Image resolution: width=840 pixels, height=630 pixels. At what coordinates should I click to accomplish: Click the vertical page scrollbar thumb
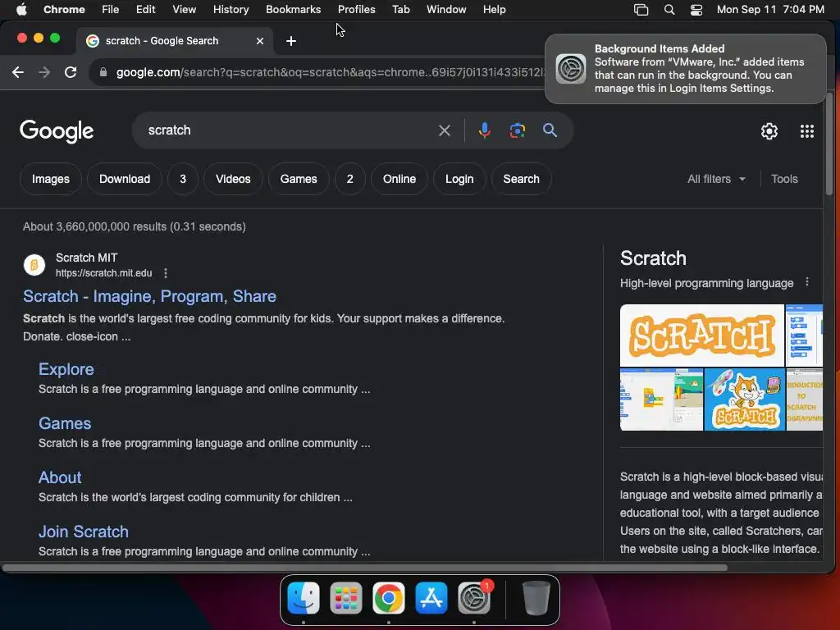coord(829,144)
